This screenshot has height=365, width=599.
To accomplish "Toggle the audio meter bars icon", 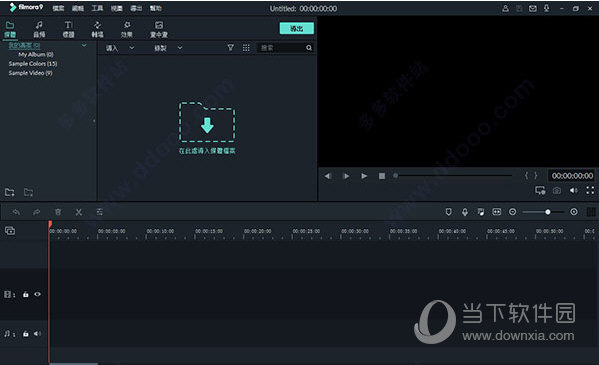I will coord(591,212).
